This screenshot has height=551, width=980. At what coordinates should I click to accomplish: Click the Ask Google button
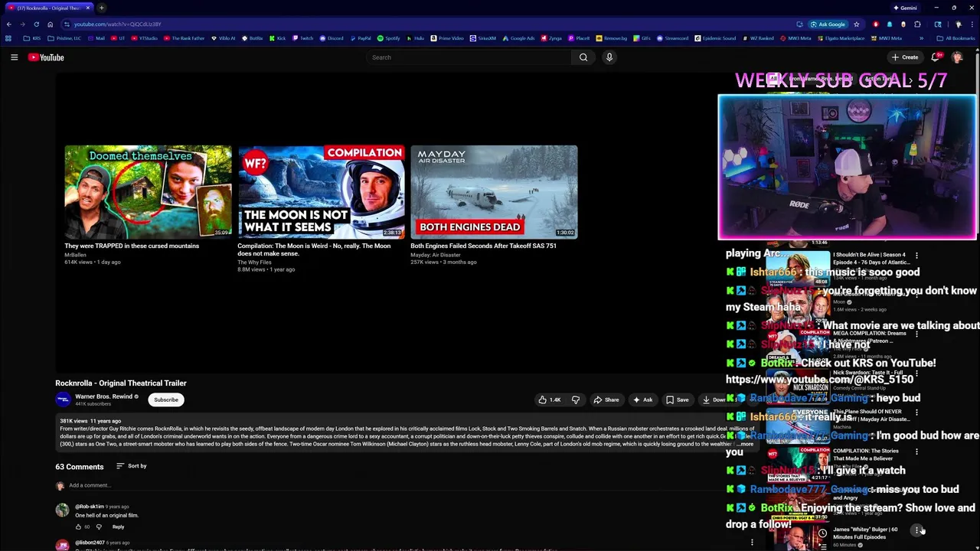(828, 24)
